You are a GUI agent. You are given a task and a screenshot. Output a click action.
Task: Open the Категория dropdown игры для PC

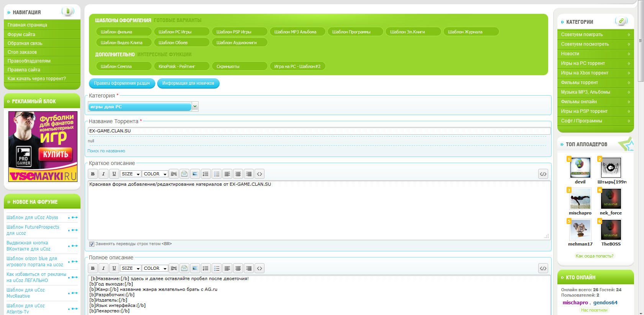143,107
